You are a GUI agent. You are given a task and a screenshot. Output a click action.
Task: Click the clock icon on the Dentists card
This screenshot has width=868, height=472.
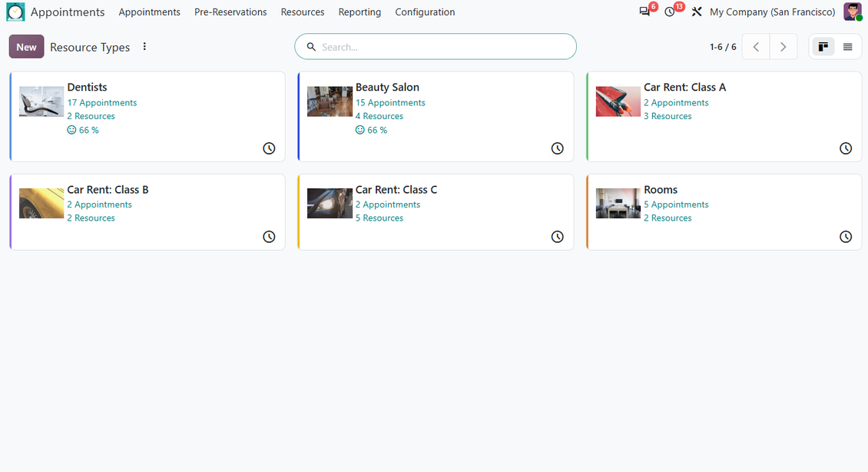269,148
